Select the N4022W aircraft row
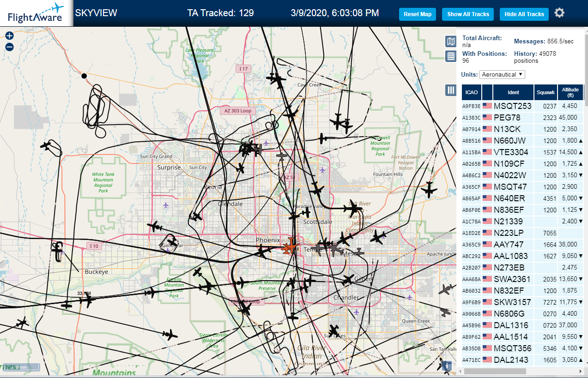Image resolution: width=588 pixels, height=378 pixels. coord(522,175)
